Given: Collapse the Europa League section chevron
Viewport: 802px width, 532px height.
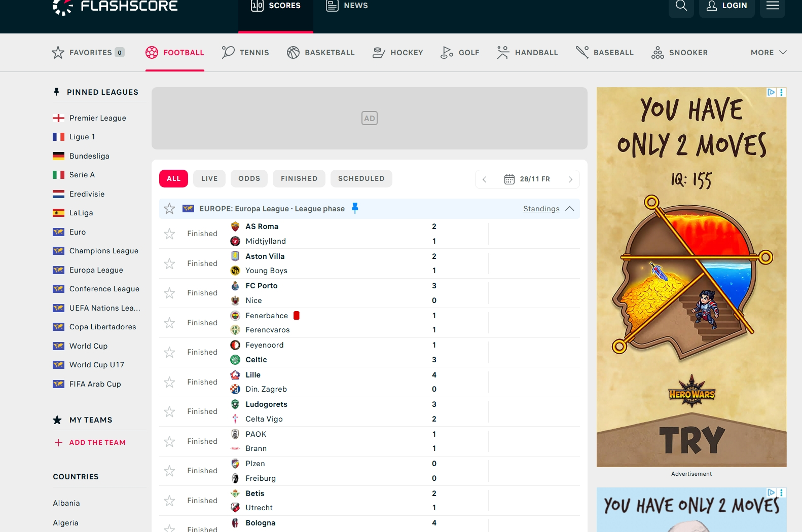Looking at the screenshot, I should pos(570,209).
